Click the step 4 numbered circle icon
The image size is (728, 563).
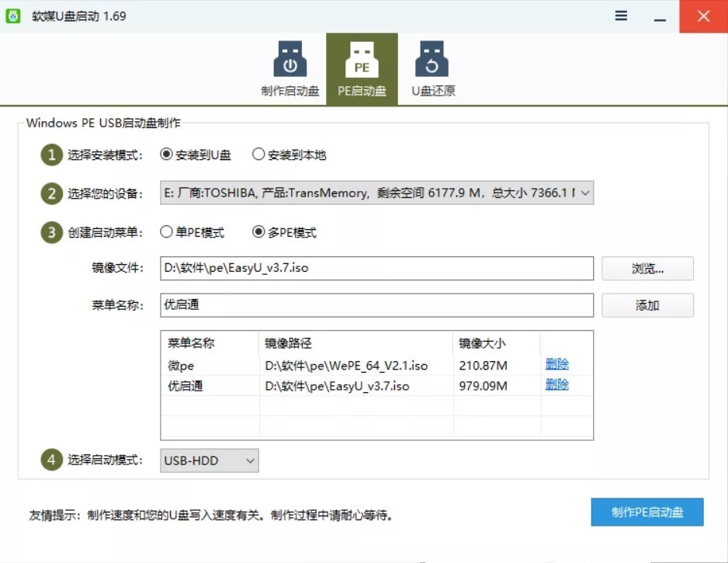tap(51, 460)
